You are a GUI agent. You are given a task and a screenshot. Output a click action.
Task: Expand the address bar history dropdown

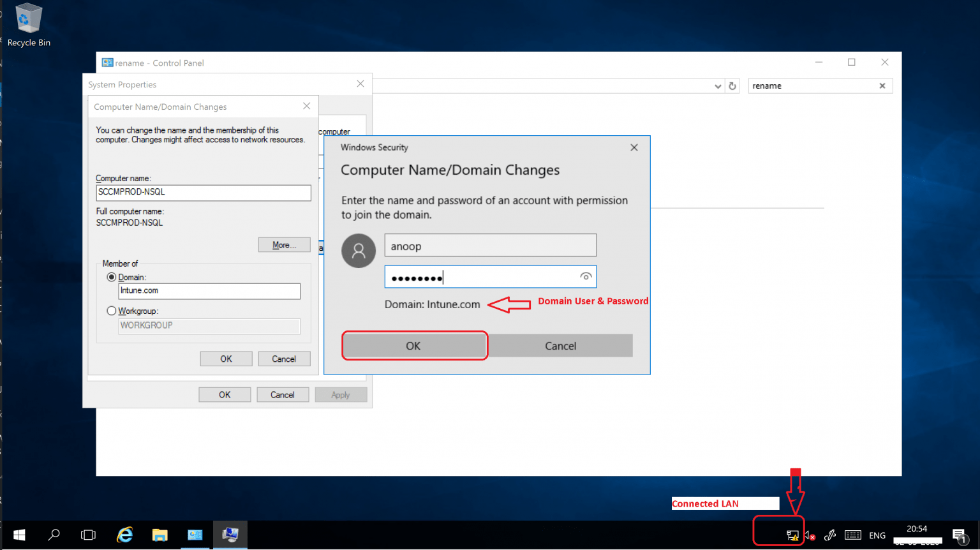click(x=718, y=85)
